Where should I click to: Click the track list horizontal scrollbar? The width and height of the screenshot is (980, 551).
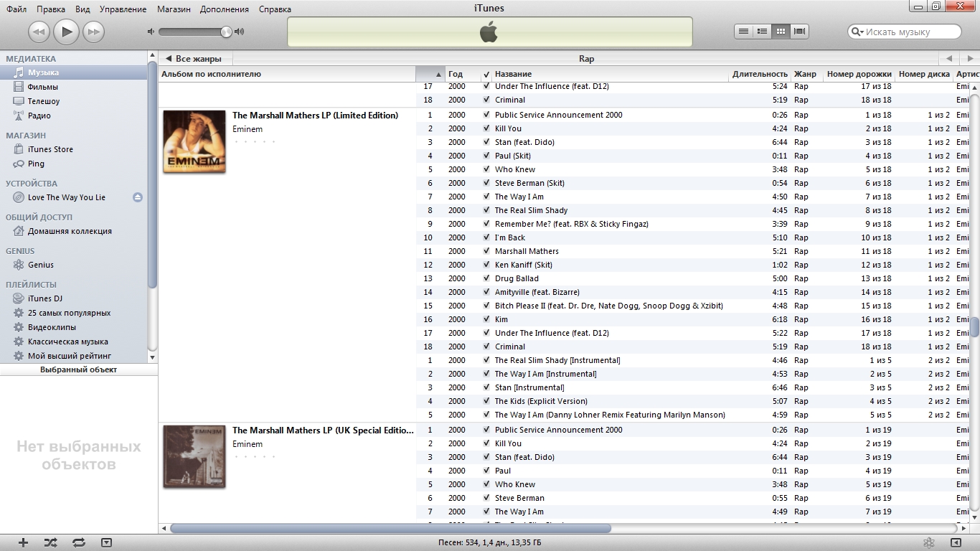391,529
